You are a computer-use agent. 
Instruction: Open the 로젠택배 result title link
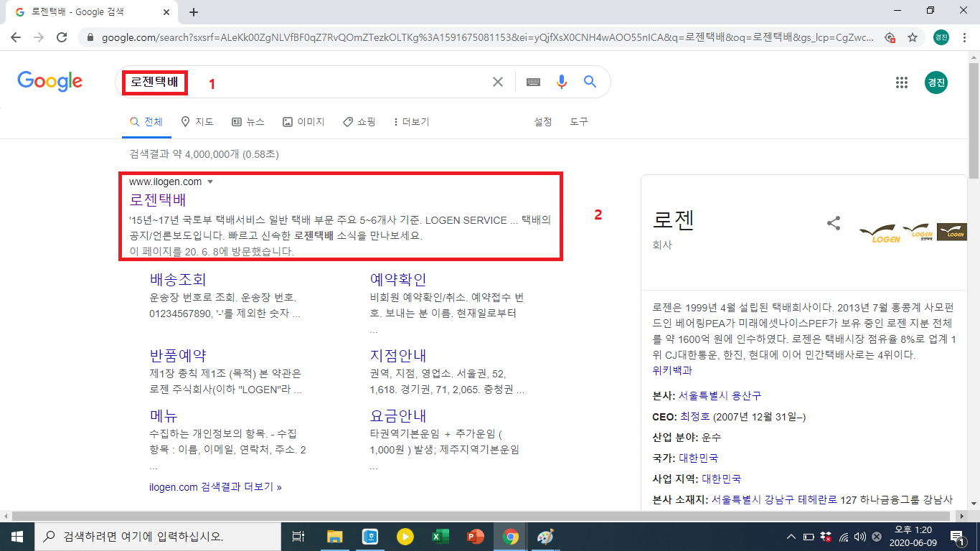tap(158, 199)
